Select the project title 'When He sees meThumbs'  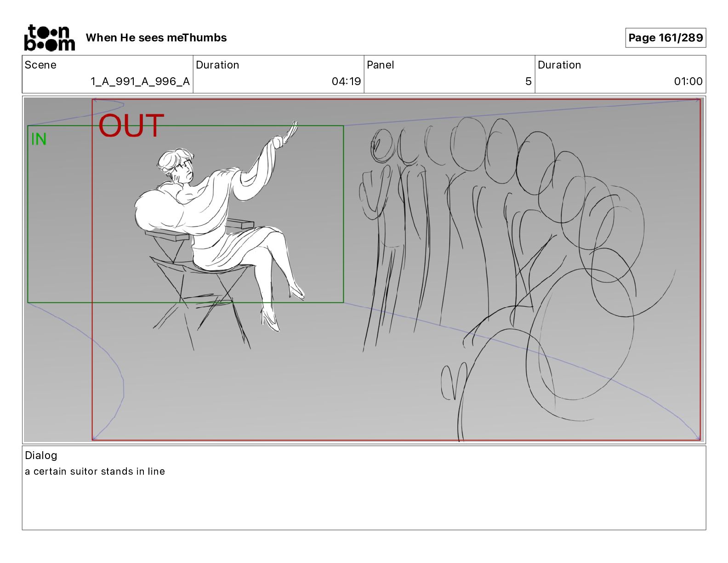click(156, 38)
